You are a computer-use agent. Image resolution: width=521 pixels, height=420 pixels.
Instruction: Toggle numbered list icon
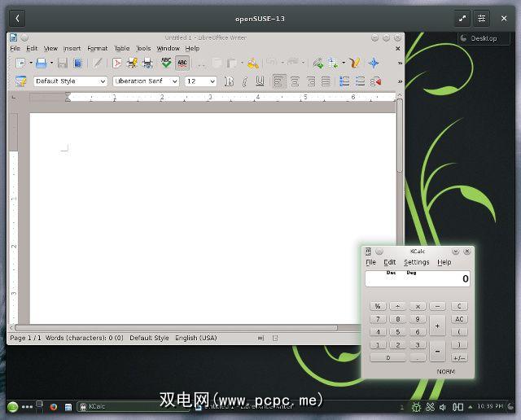344,81
